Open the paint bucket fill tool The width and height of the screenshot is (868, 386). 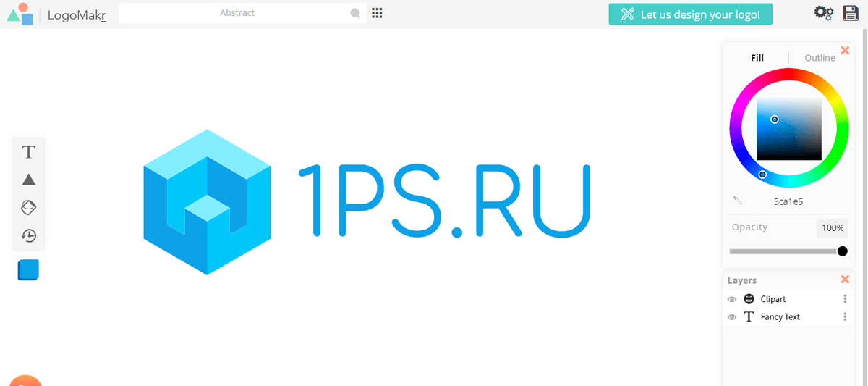pos(29,208)
